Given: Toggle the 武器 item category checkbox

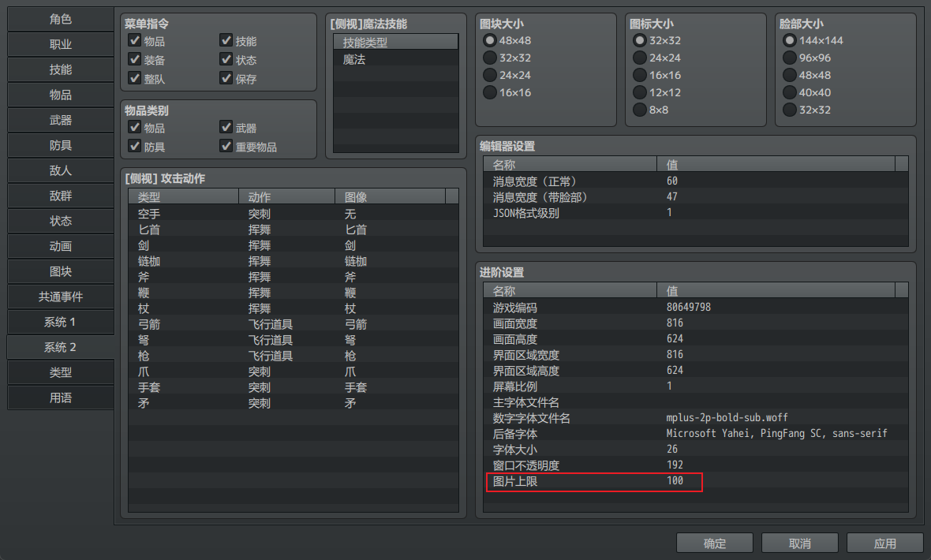Looking at the screenshot, I should (x=226, y=128).
